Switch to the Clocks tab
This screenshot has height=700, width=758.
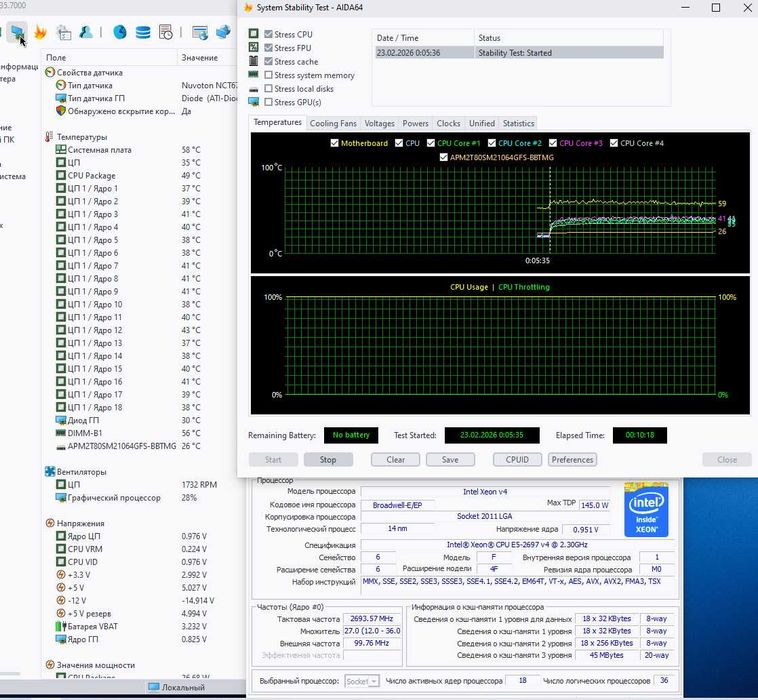tap(448, 123)
